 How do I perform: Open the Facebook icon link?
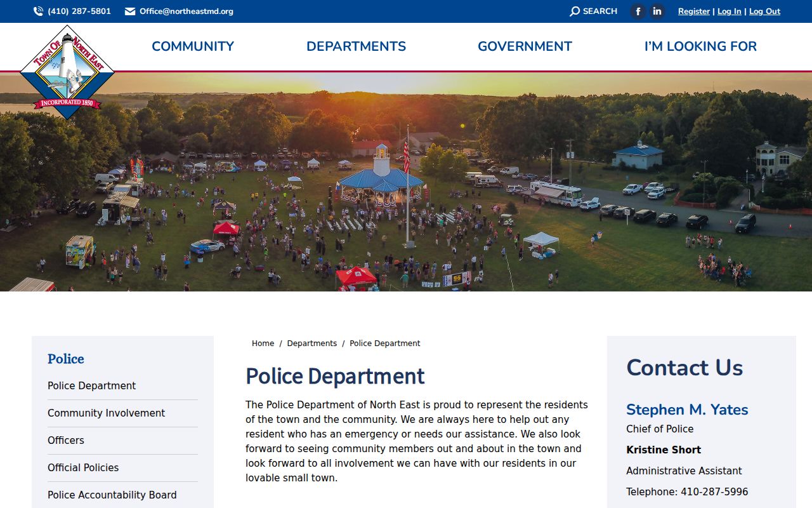(x=638, y=11)
